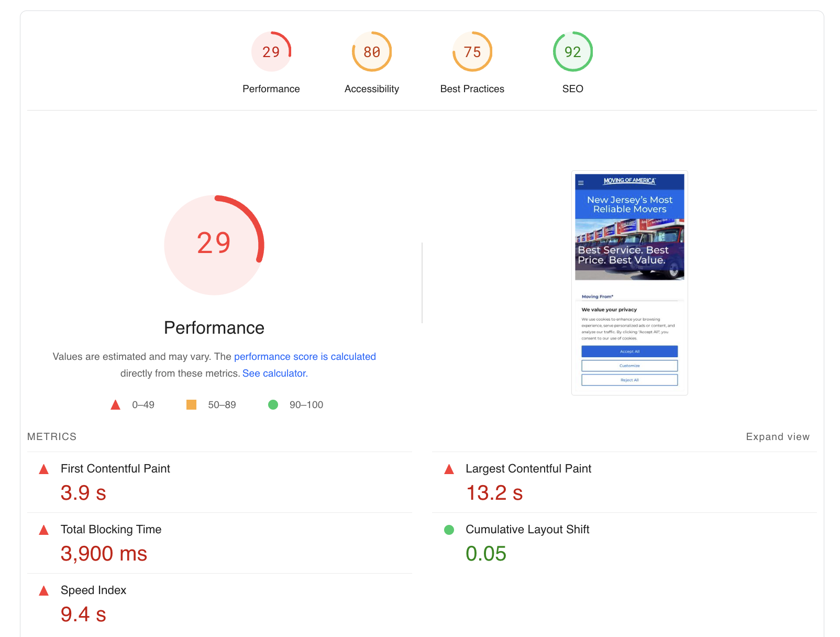Click the red triangle legend icon for 0–49
840x637 pixels.
point(116,405)
